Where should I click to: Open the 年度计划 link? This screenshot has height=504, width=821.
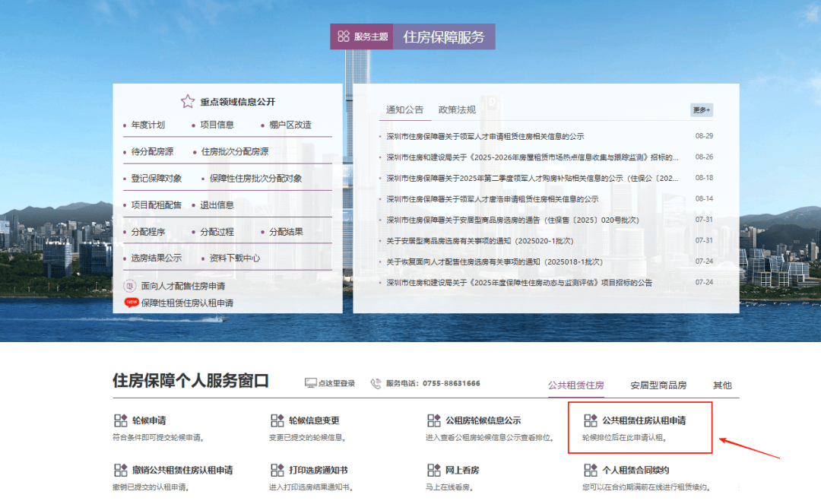coord(149,126)
